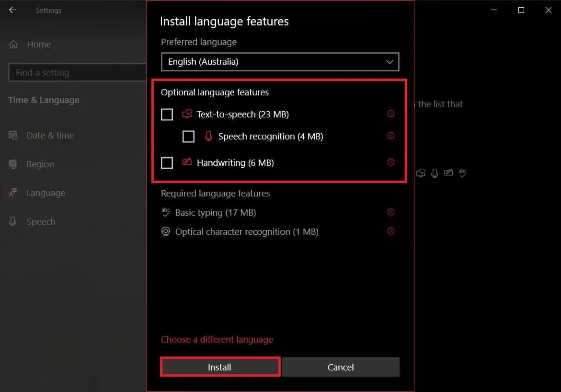Image resolution: width=561 pixels, height=392 pixels.
Task: Enable the Text-to-speech checkbox
Action: point(167,114)
